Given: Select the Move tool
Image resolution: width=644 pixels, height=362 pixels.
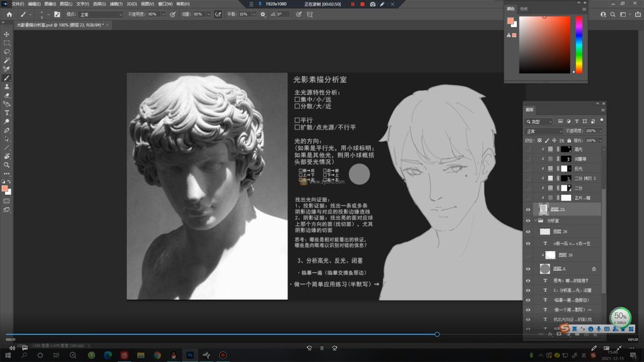Looking at the screenshot, I should pos(7,35).
